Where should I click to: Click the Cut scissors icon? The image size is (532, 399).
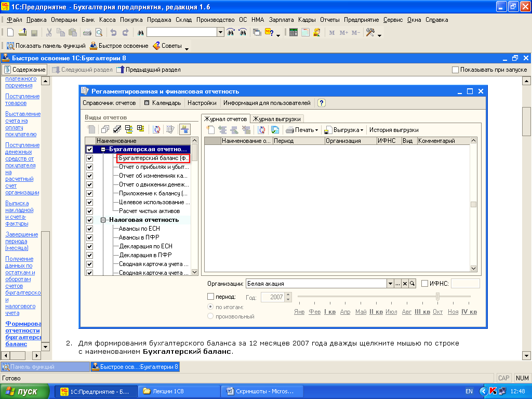pyautogui.click(x=49, y=33)
